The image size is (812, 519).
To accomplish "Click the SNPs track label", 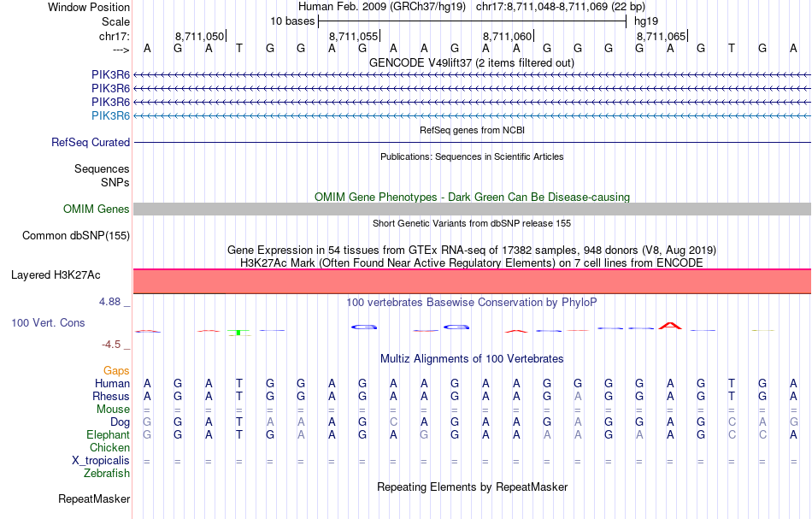I will [115, 182].
